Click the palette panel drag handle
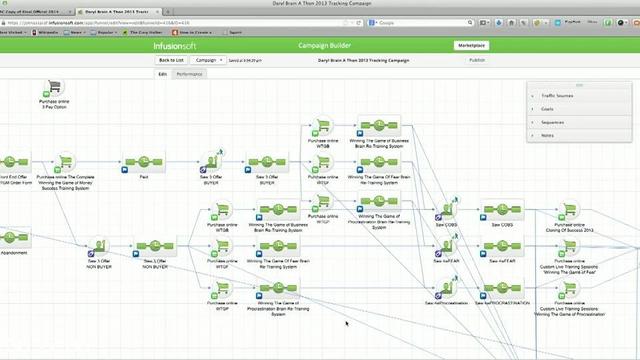 pos(579,85)
